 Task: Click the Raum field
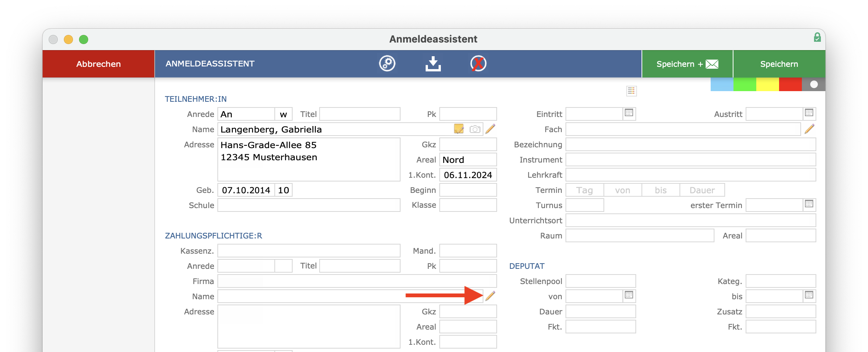coord(640,235)
